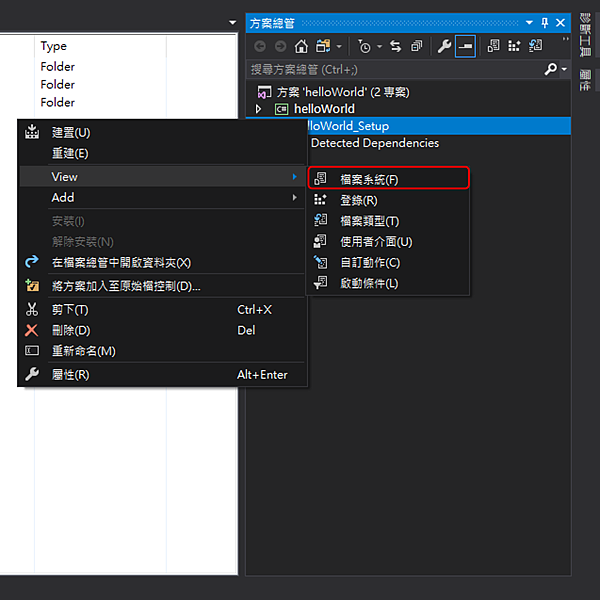Choose 屬性(R) from context menu

pos(162,375)
